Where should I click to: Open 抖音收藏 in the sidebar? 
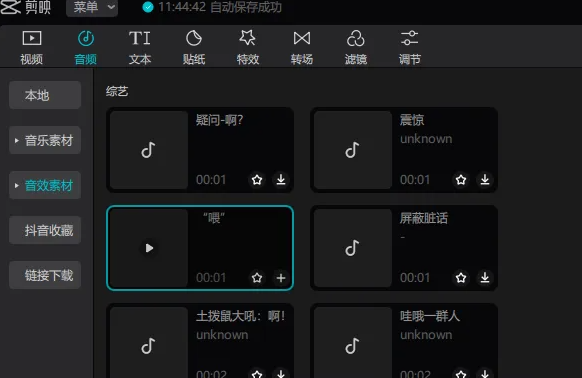[45, 230]
